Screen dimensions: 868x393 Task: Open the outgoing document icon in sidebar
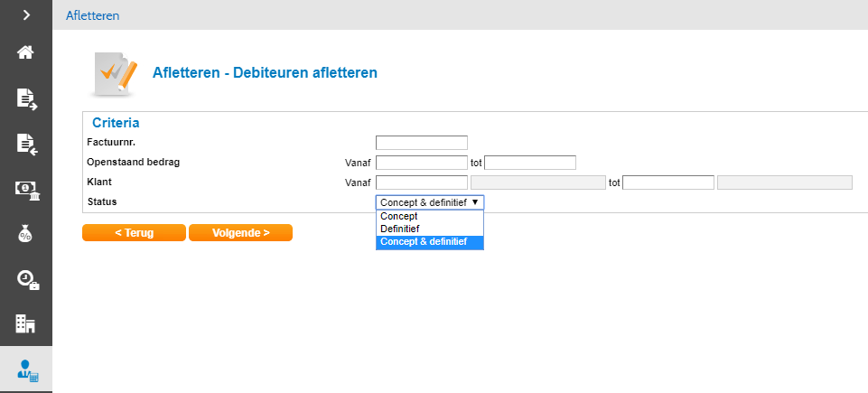pos(26,98)
